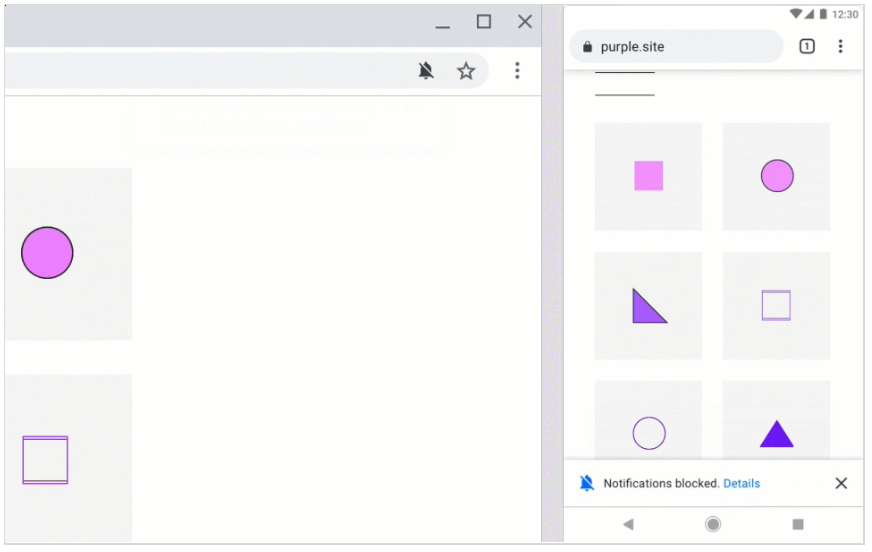Close the desktop browser window
Viewport: 872px width, 552px height.
(x=525, y=22)
